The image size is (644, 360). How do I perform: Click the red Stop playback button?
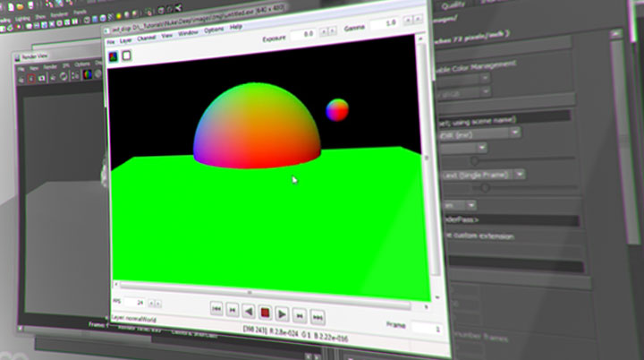coord(265,313)
